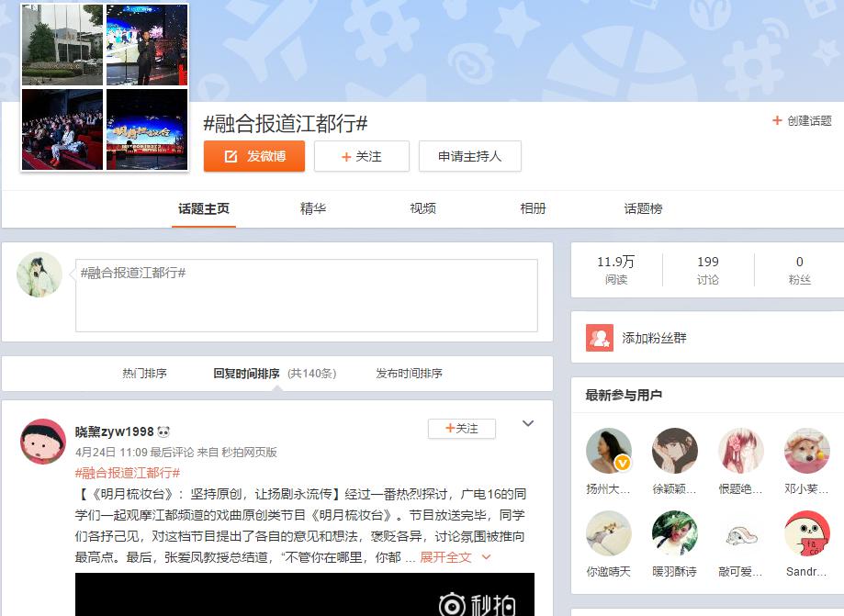The image size is (844, 616).
Task: Click the 添加粉丝群 fan group icon
Action: 600,338
